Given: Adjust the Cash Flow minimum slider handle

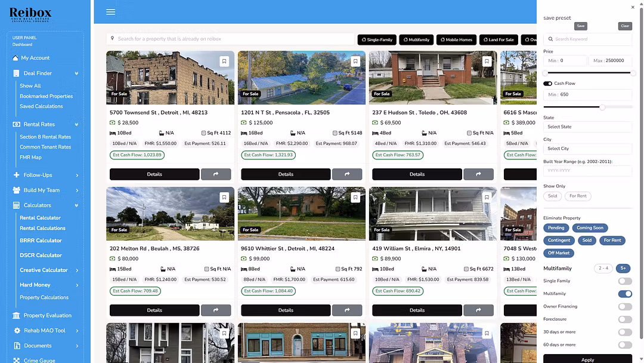Looking at the screenshot, I should (602, 107).
